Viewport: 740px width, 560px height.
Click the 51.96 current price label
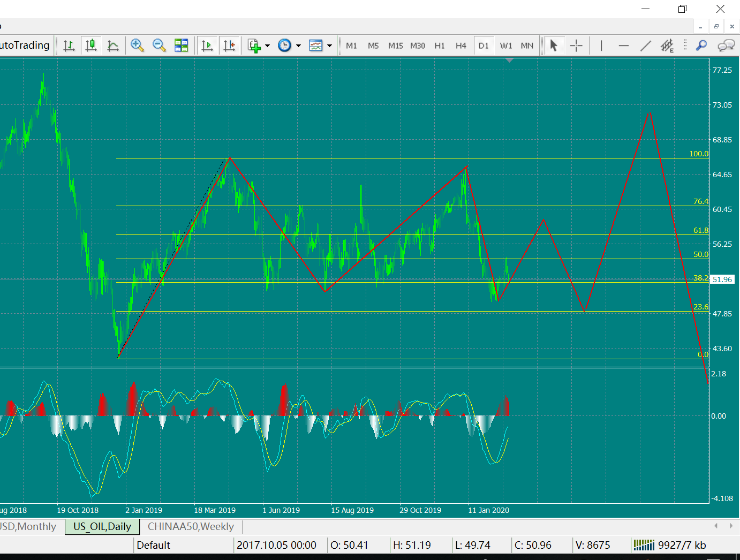click(722, 279)
